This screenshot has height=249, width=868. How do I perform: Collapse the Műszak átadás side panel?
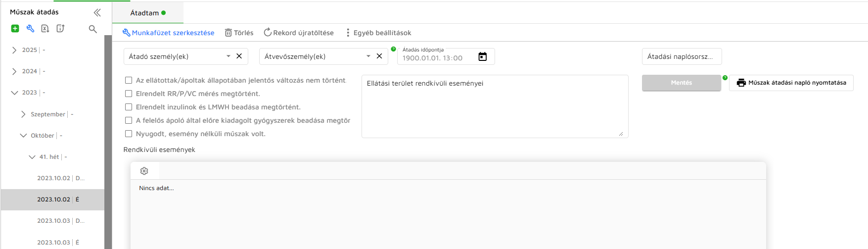click(97, 12)
